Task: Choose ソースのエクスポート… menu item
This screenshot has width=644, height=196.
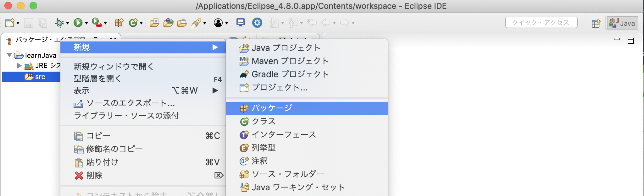Action: point(143,103)
